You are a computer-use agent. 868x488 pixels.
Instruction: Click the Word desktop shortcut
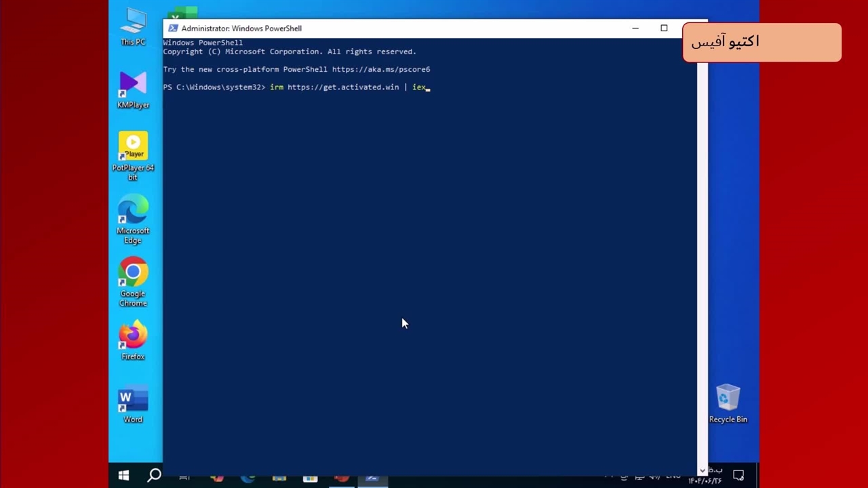click(133, 403)
